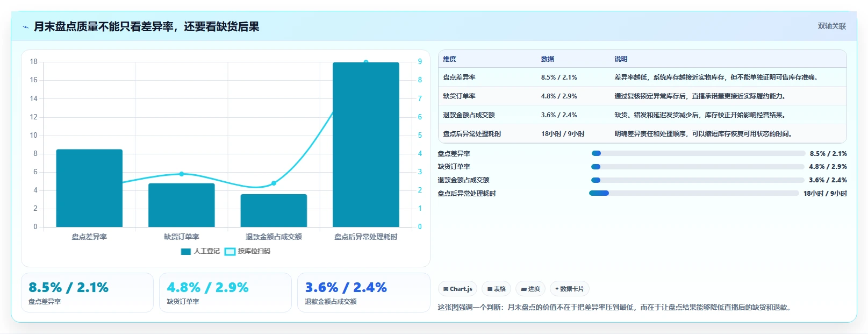Click the x-axis label 退款金额占成交额
Image resolution: width=868 pixels, height=334 pixels.
point(274,237)
